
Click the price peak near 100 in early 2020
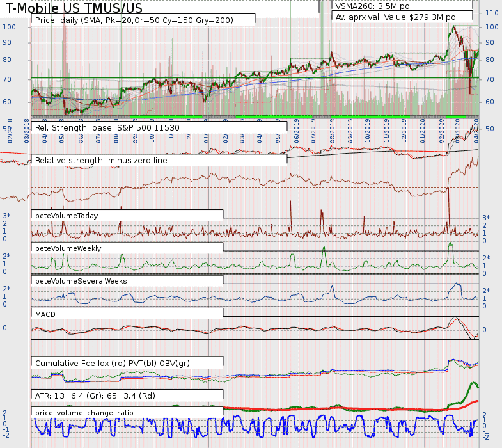(x=453, y=28)
